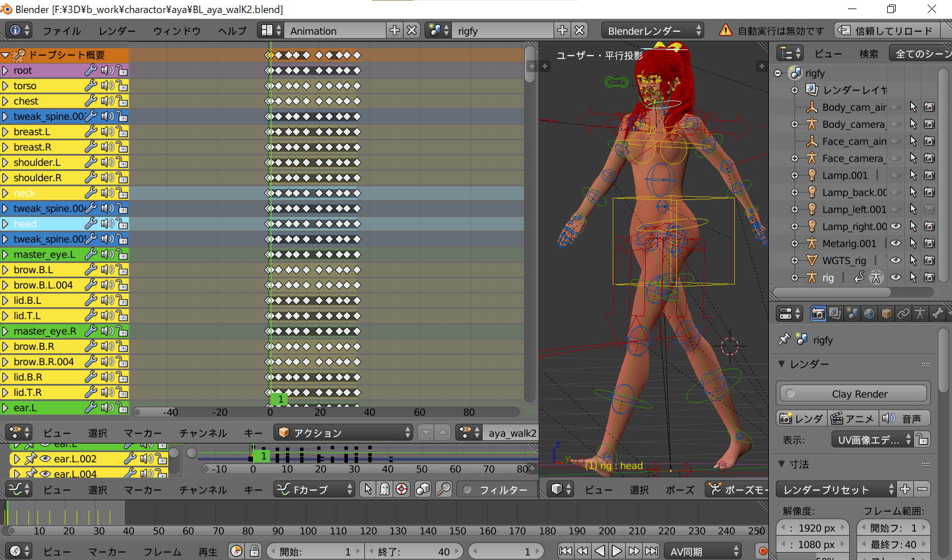The height and width of the screenshot is (560, 952).
Task: Mute the chest channel via speaker icon
Action: pyautogui.click(x=107, y=101)
